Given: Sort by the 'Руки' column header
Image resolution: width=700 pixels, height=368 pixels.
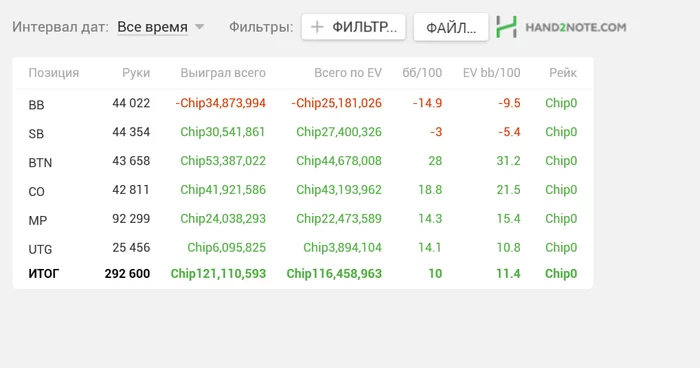Looking at the screenshot, I should pyautogui.click(x=136, y=73).
